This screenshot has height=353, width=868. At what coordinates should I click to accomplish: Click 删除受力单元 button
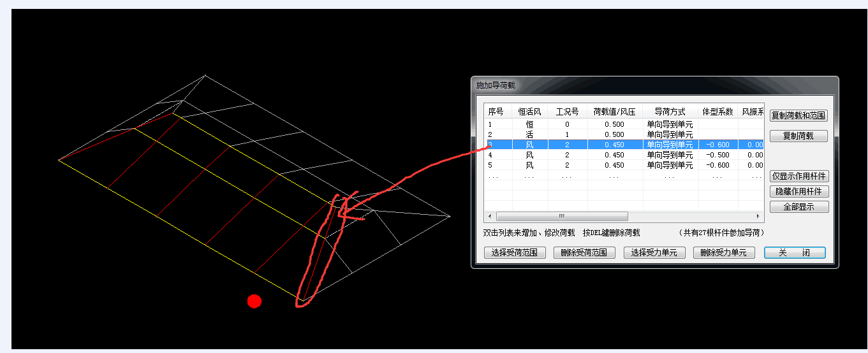pos(724,252)
